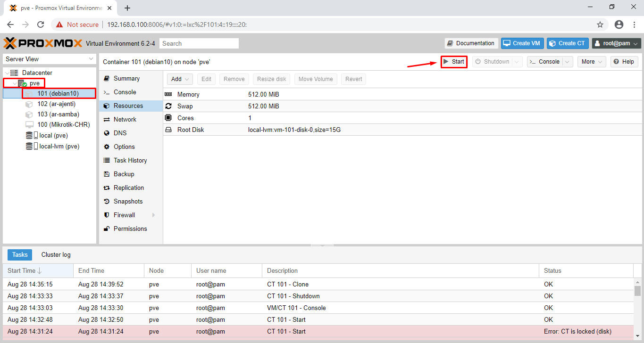The width and height of the screenshot is (644, 343).
Task: Select the CT 101 - Shutdown task row
Action: click(x=318, y=296)
